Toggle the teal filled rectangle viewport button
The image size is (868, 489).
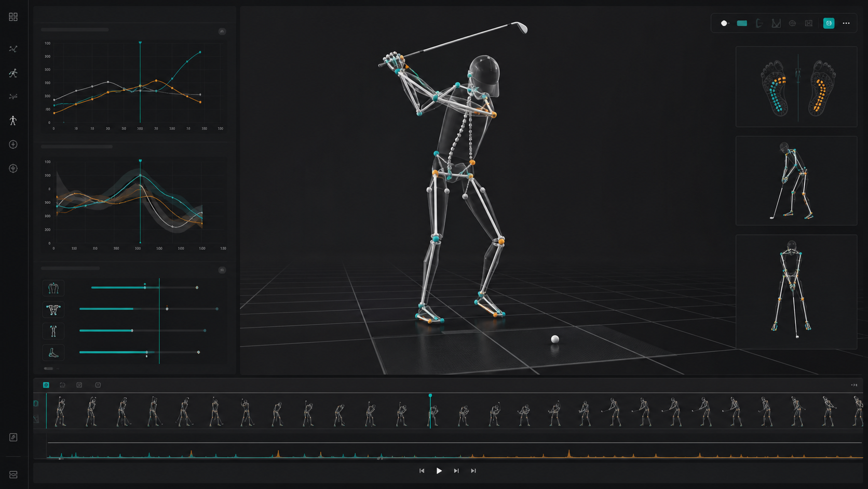742,23
